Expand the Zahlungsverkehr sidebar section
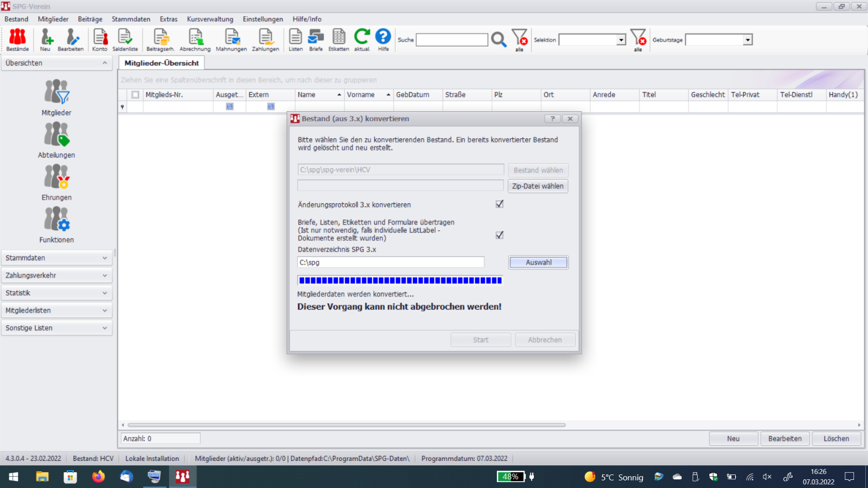Viewport: 868px width, 488px height. click(x=56, y=275)
